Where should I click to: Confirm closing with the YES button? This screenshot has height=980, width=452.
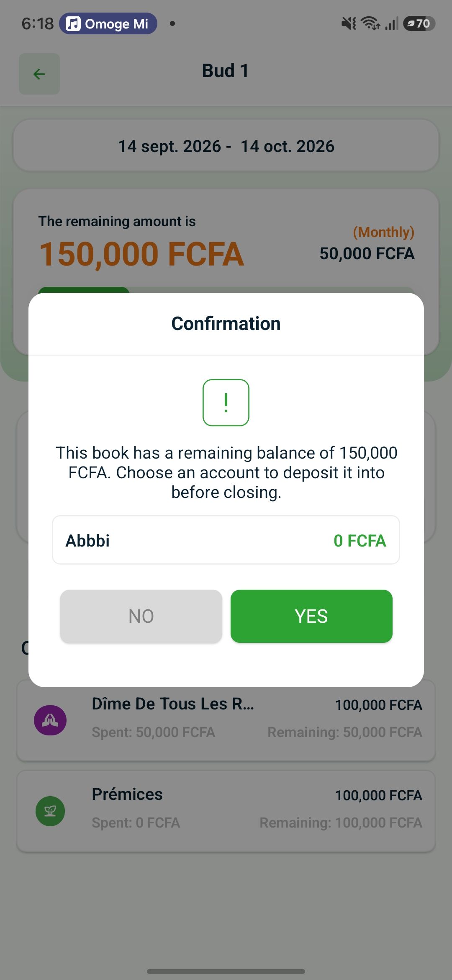(x=311, y=616)
